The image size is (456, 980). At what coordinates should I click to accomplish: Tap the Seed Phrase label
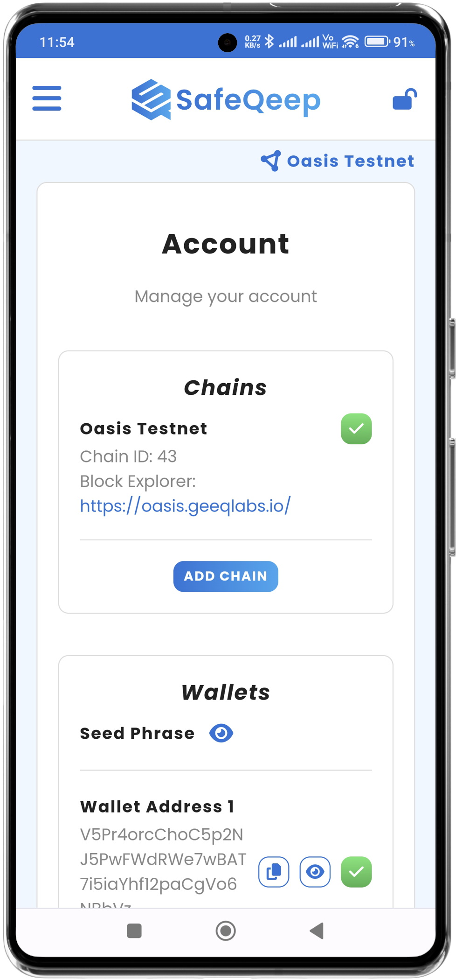(x=137, y=733)
